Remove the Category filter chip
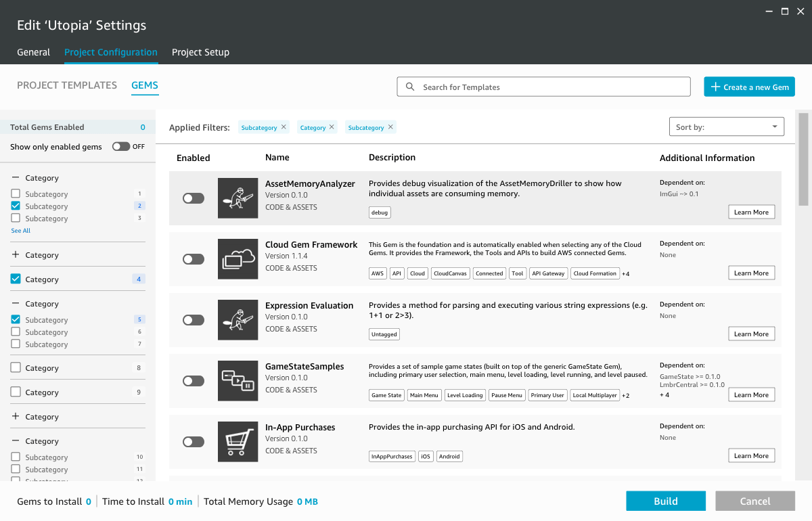Viewport: 812px width, 521px height. pos(332,127)
